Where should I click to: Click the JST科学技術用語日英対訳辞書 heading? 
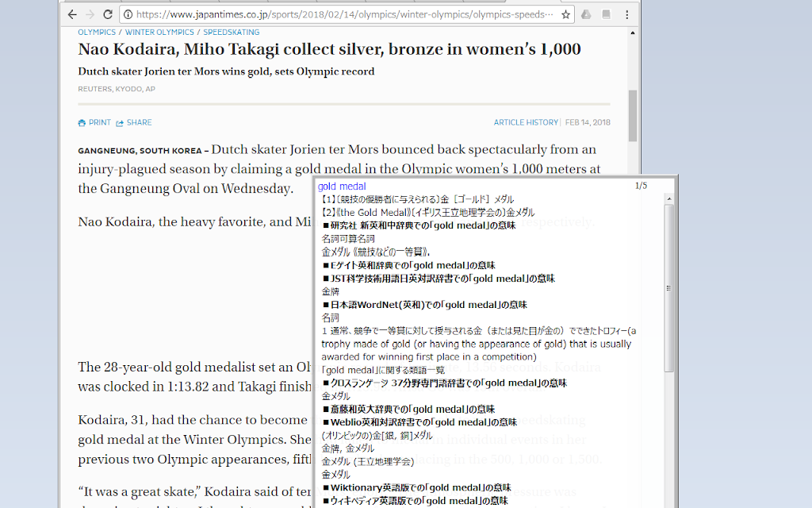[439, 279]
